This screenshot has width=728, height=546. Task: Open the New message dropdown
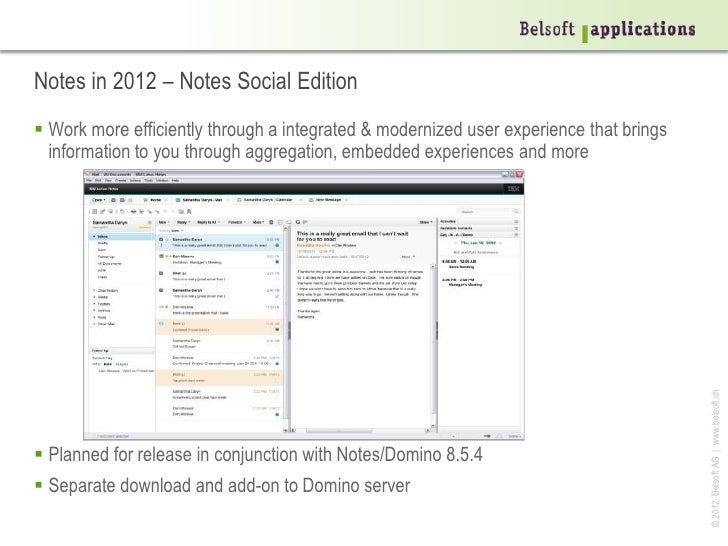pos(164,222)
